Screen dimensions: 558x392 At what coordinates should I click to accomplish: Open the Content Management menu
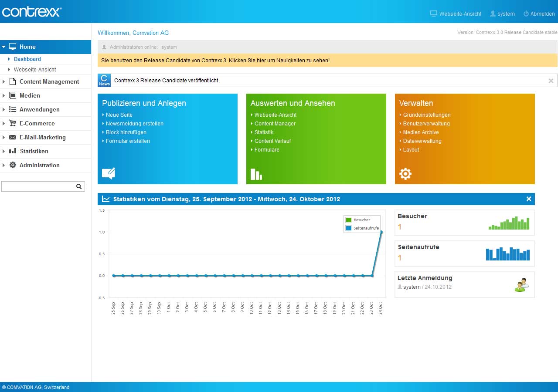pyautogui.click(x=49, y=81)
